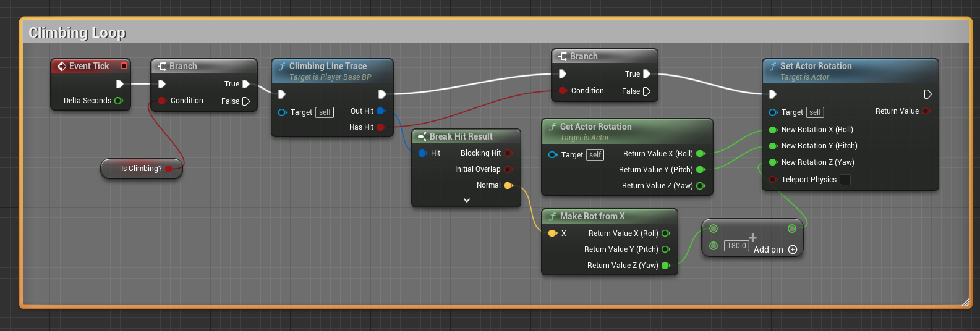Screen dimensions: 980x331
Task: Click the Is Climbing? red output pin
Action: [x=169, y=169]
